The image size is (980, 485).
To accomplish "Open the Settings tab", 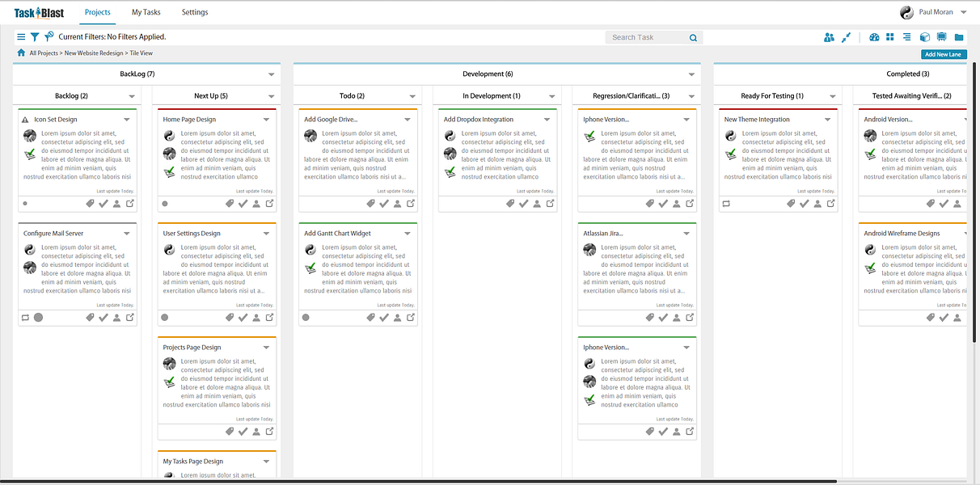I will [195, 12].
